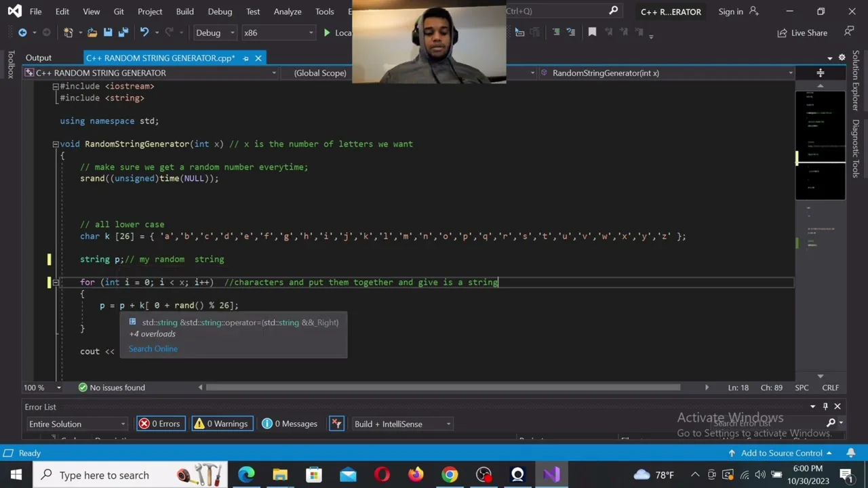Screen dimensions: 868x488
Task: Click the Save All toolbar icon
Action: pyautogui.click(x=123, y=33)
